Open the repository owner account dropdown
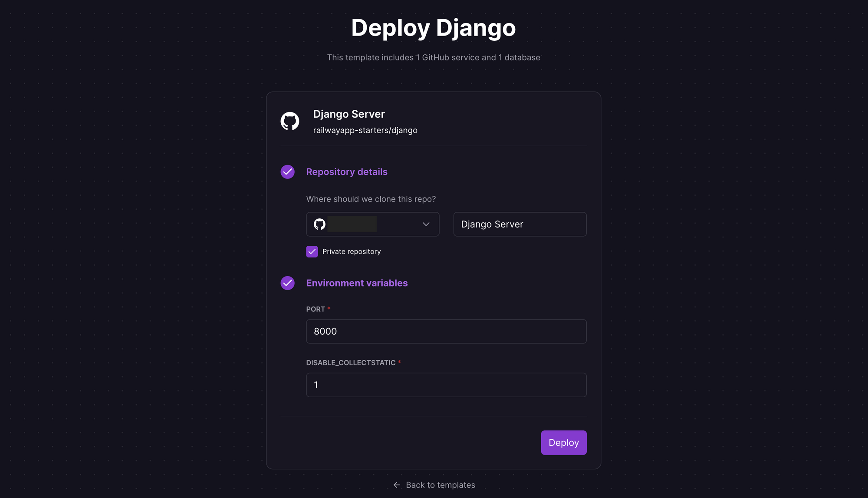 (x=373, y=224)
